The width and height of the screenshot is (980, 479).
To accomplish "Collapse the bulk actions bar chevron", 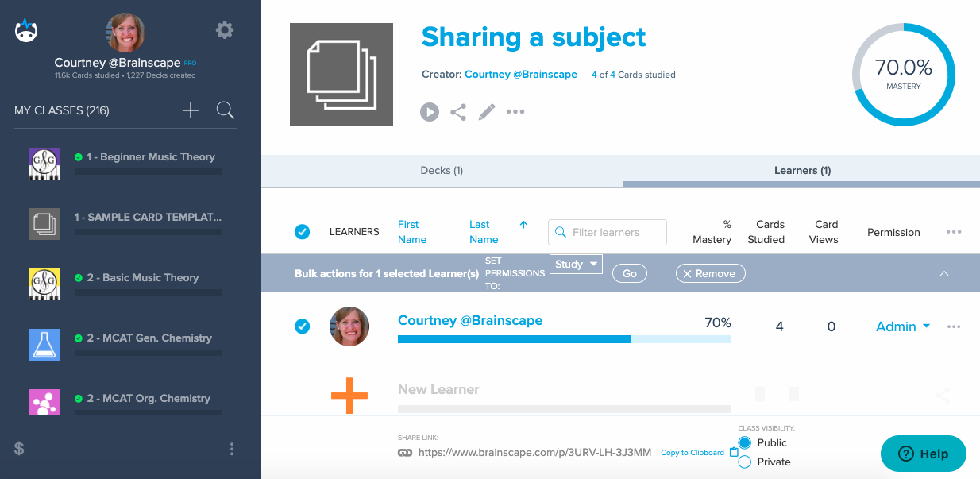I will tap(944, 273).
